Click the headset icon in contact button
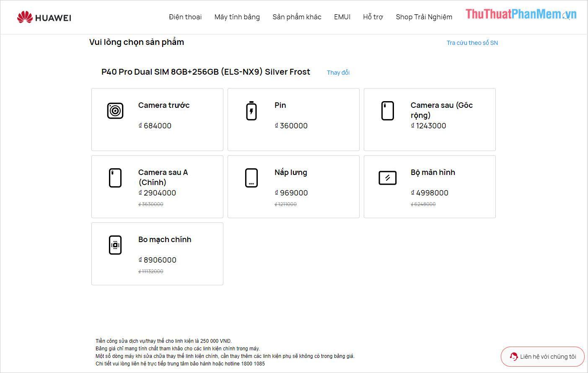The height and width of the screenshot is (373, 588). tap(514, 357)
